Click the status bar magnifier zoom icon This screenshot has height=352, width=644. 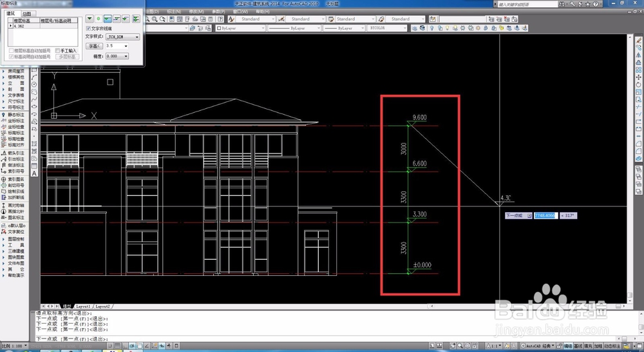pos(461,346)
